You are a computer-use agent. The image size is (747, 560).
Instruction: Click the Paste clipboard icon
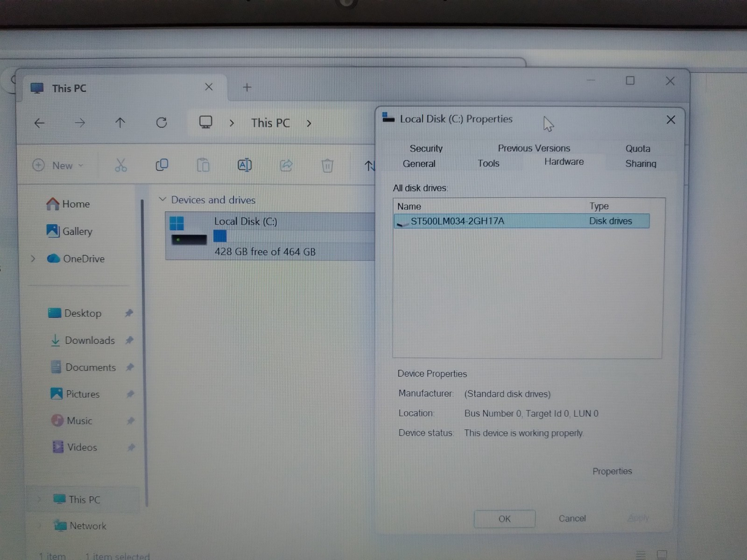click(x=203, y=165)
